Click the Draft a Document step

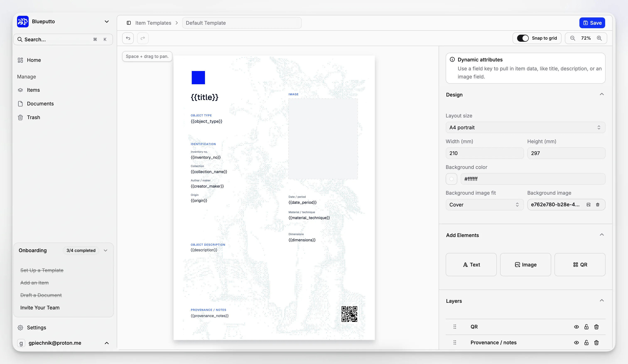41,295
